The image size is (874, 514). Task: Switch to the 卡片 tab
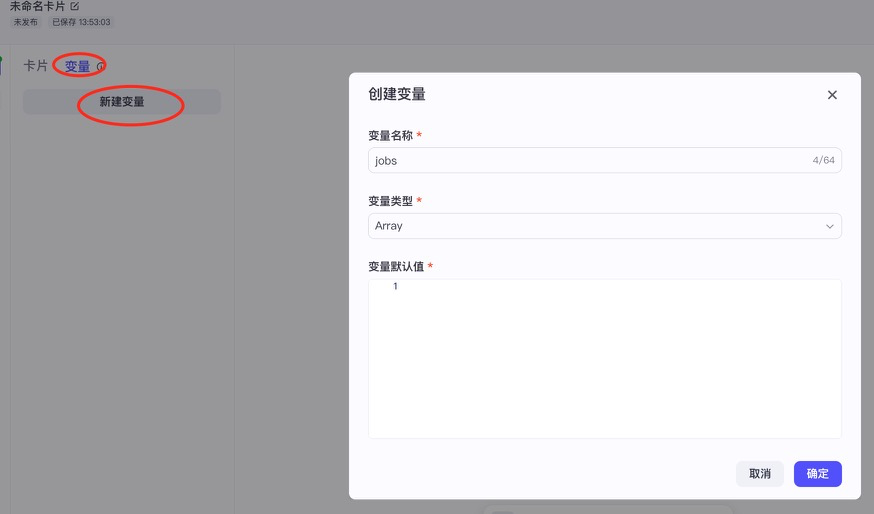pos(36,66)
